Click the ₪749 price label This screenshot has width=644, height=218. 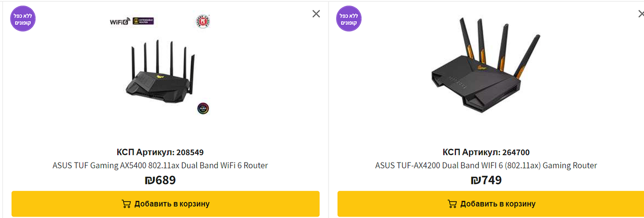coord(486,180)
